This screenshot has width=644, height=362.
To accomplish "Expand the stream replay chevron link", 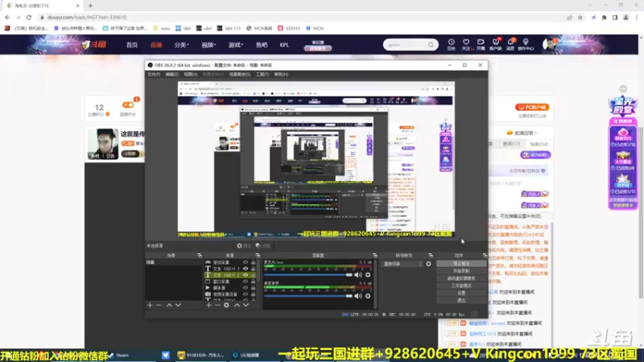I will 522,133.
